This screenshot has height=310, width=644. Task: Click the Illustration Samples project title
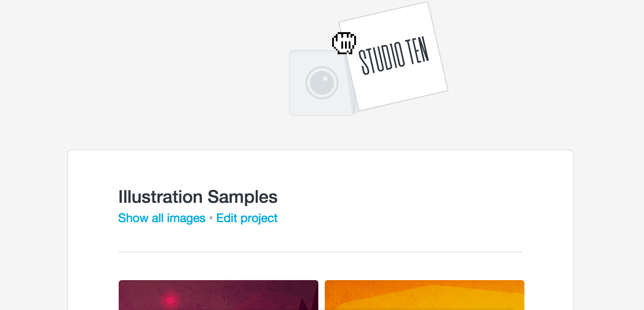point(198,197)
